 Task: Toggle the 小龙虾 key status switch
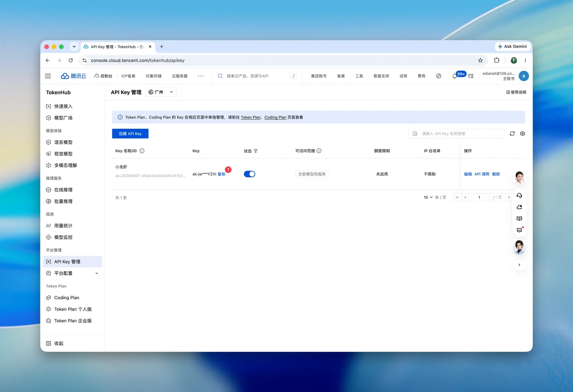[250, 174]
